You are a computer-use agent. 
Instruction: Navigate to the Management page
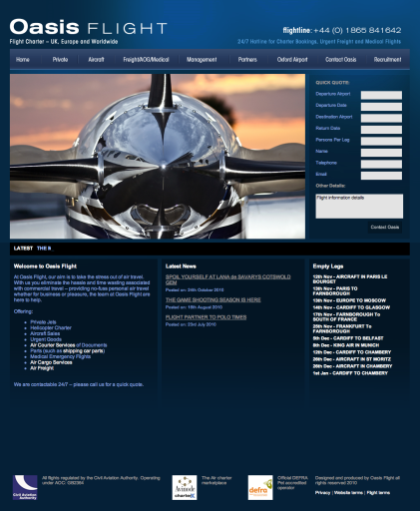pos(202,60)
